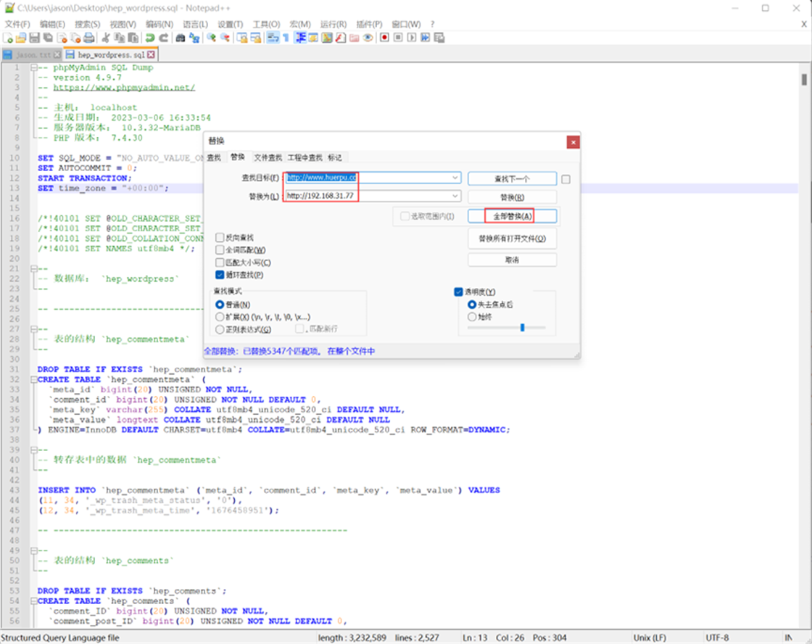
Task: Open the Function List toolbar icon
Action: pos(341,38)
